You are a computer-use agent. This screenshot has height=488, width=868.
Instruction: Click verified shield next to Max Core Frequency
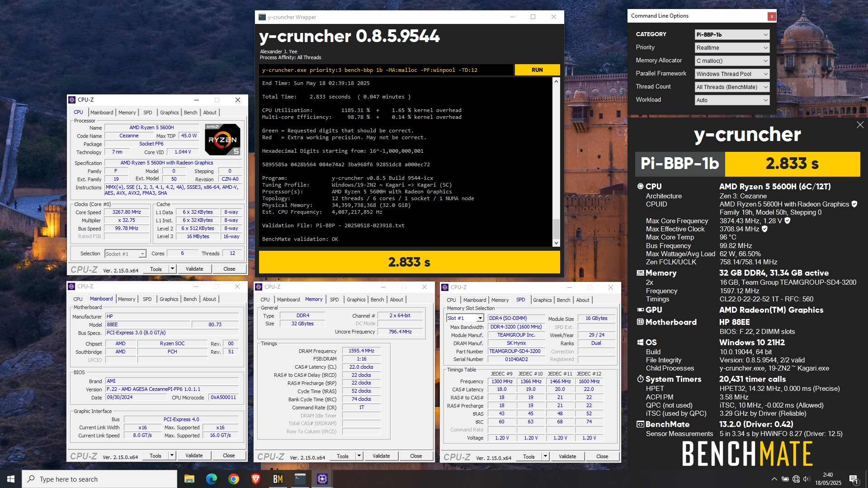787,221
